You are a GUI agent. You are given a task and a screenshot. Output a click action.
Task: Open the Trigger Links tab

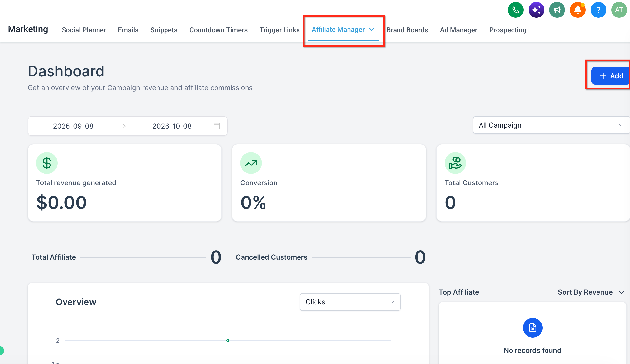pos(280,30)
